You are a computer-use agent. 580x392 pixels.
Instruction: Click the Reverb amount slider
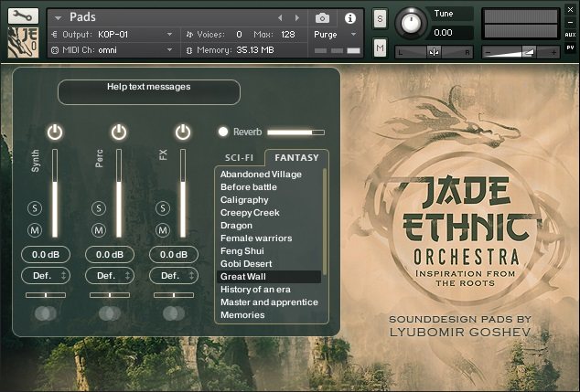(295, 132)
